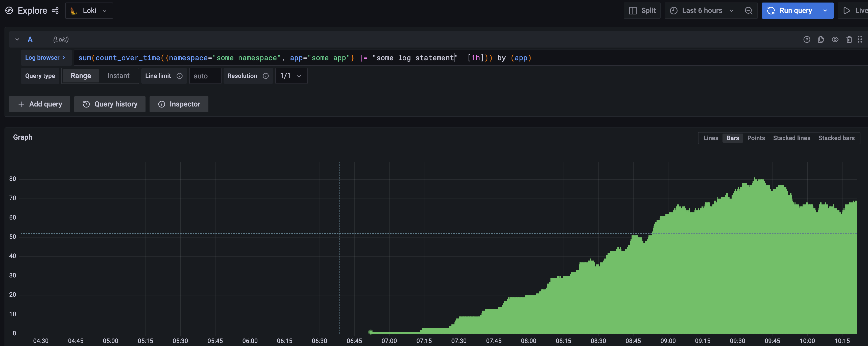Switch graph style to Lines

click(710, 138)
